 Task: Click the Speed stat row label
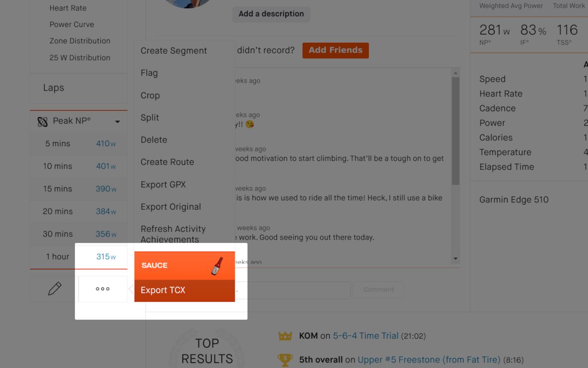(492, 79)
